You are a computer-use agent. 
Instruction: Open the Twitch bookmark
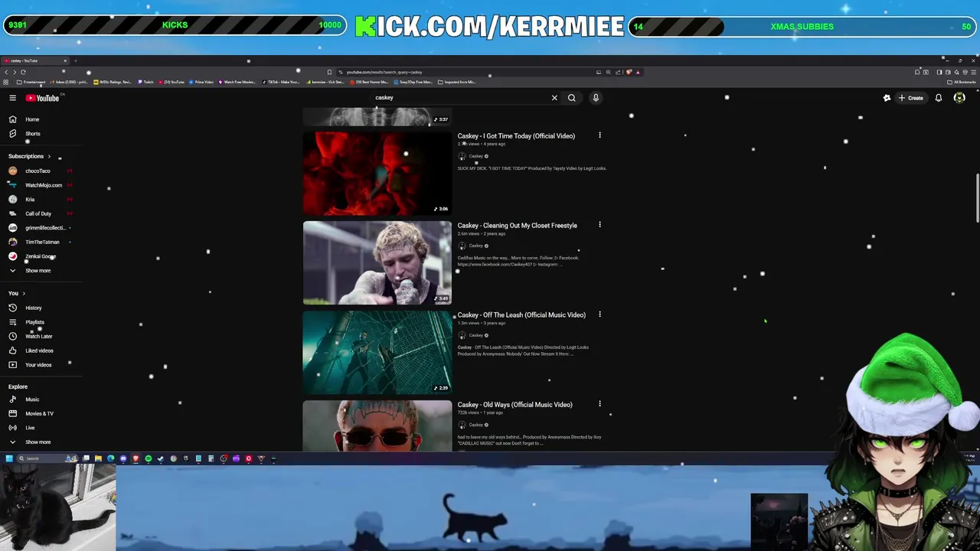[x=146, y=82]
